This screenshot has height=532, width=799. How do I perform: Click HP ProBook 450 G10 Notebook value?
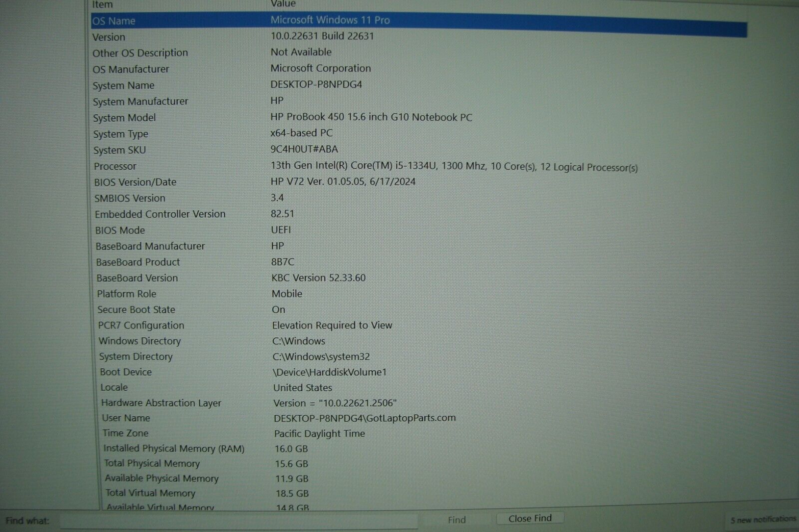(x=371, y=117)
